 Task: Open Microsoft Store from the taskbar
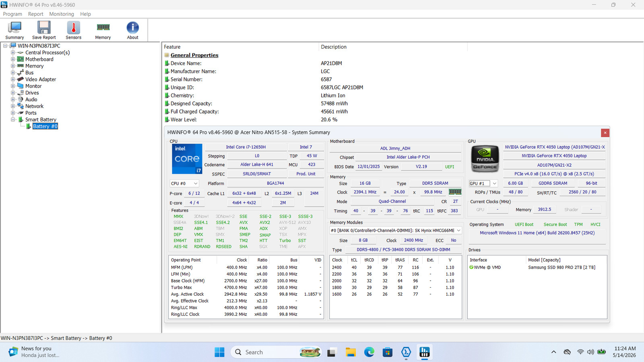(x=388, y=352)
